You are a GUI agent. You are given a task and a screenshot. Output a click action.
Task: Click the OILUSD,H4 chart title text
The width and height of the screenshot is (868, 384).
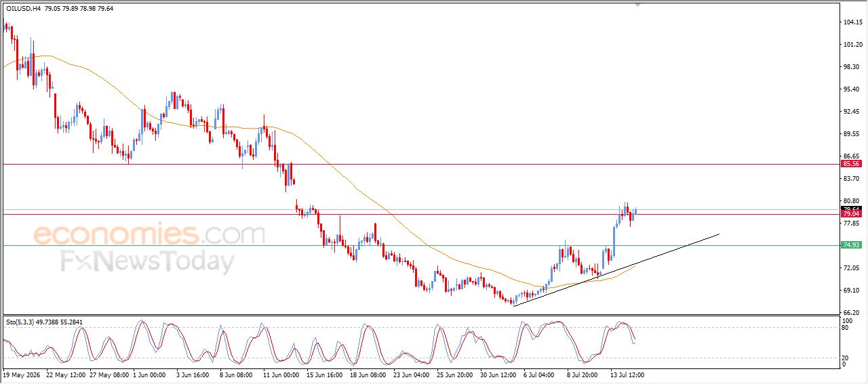click(x=22, y=9)
